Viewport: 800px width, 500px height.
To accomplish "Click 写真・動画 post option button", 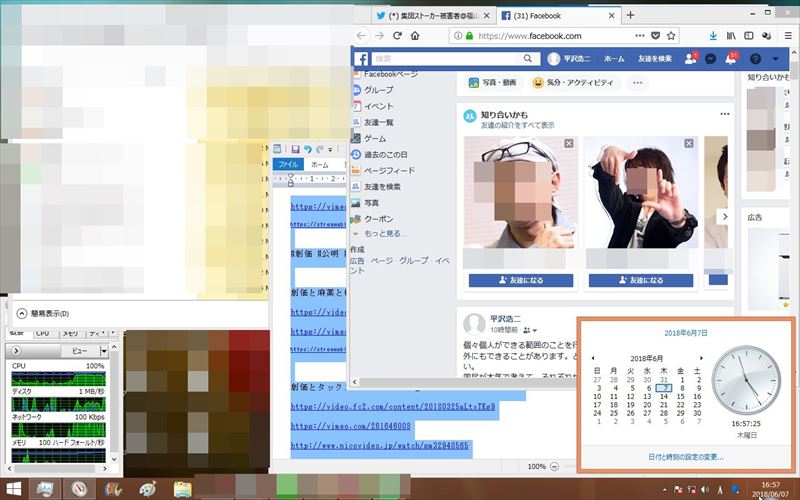I will [x=493, y=82].
